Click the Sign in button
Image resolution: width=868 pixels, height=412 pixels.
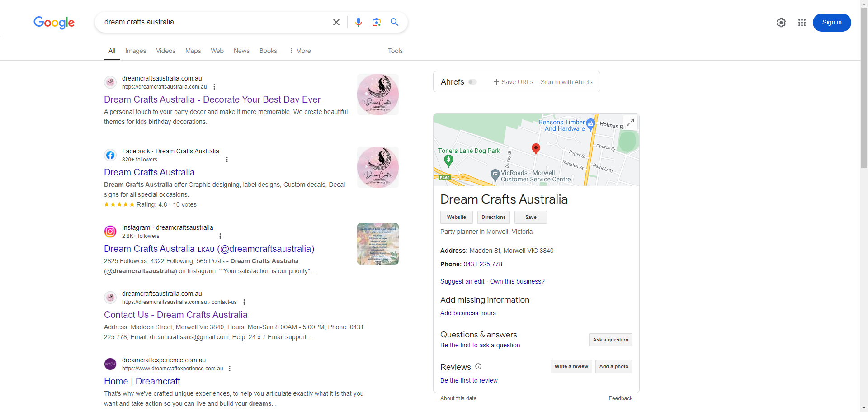point(832,23)
